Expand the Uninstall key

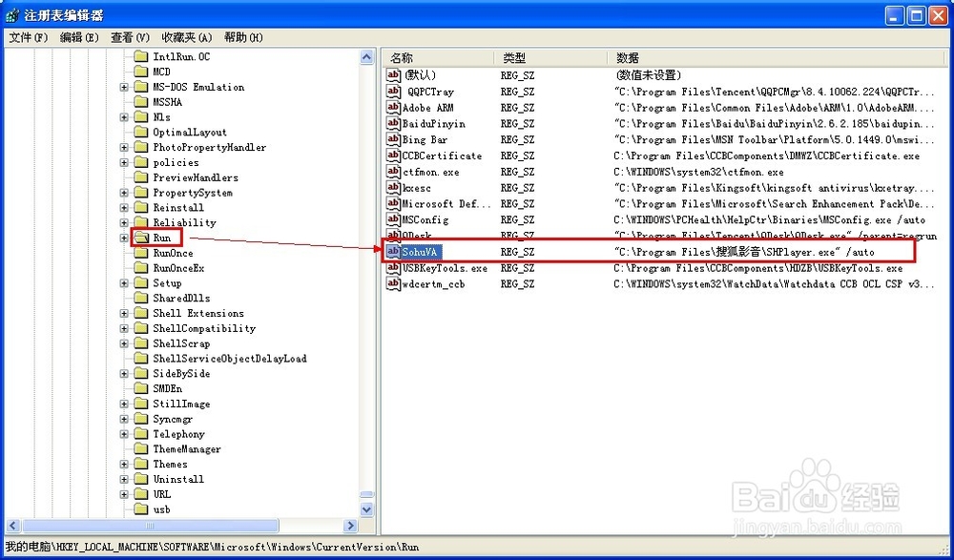[x=124, y=479]
